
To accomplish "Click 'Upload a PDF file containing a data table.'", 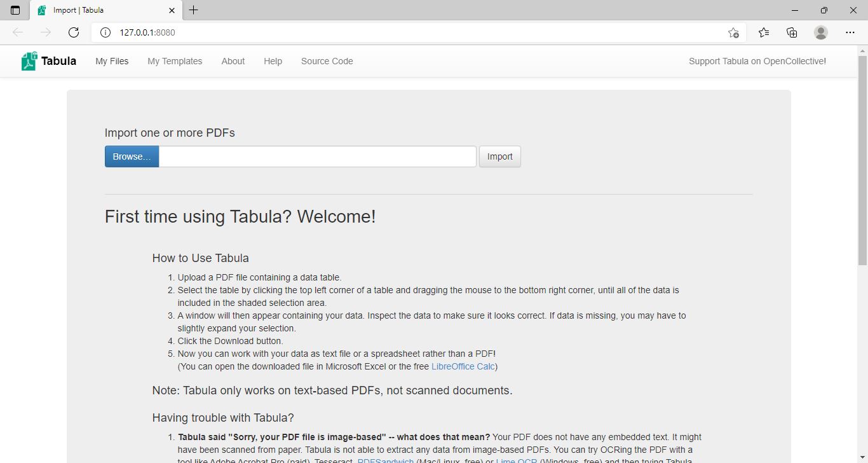I will pos(259,277).
